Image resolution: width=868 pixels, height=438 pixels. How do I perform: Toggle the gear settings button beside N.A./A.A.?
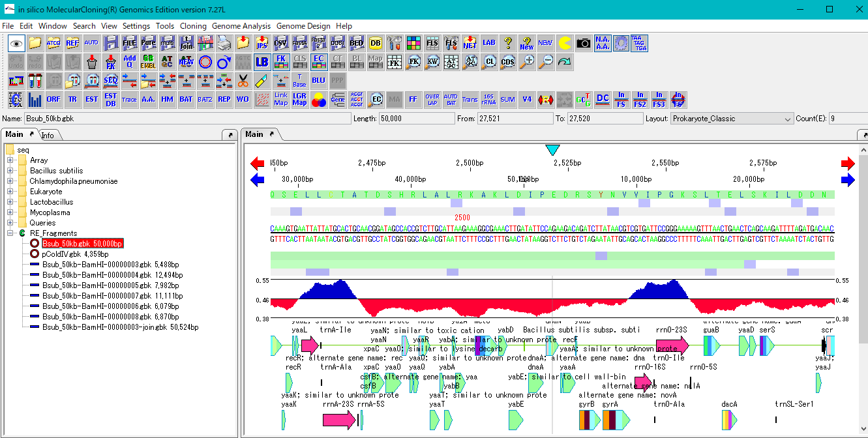[621, 43]
